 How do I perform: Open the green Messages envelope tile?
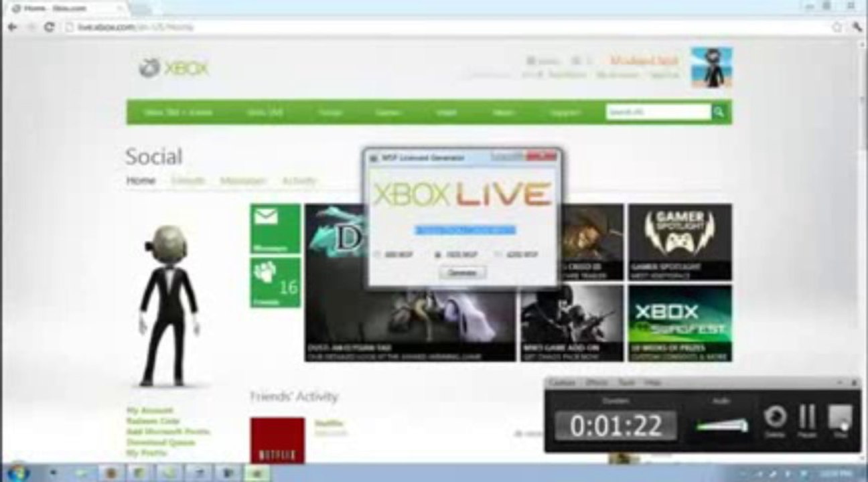click(x=275, y=229)
